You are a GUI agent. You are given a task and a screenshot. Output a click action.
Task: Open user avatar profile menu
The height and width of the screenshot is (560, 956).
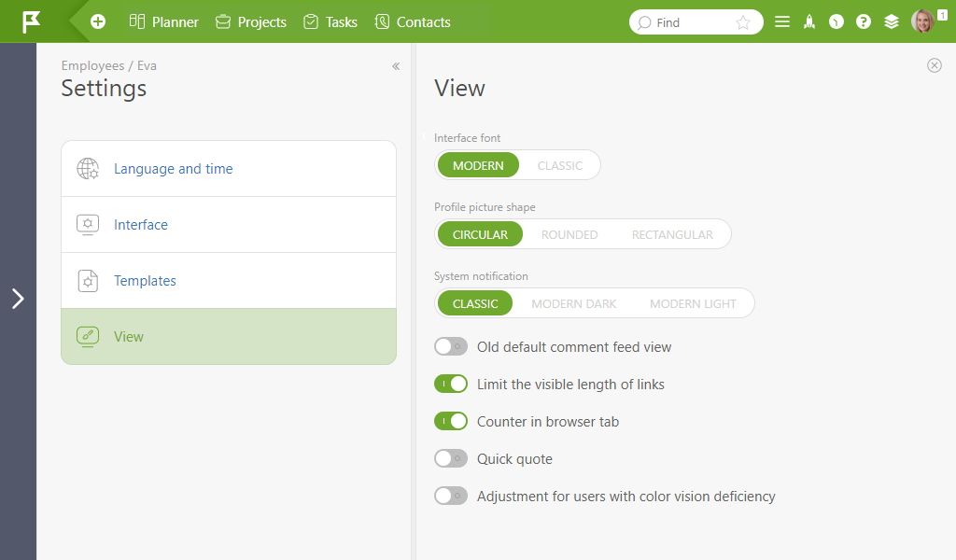click(922, 21)
